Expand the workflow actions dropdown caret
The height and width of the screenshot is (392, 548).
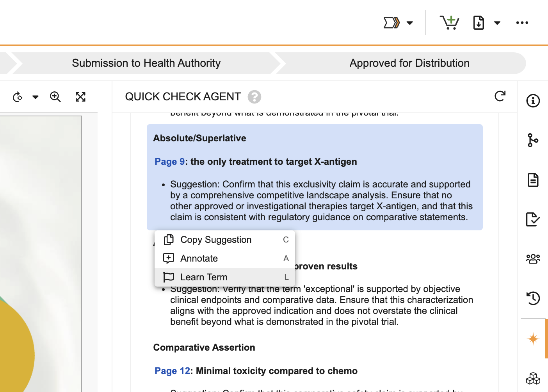pyautogui.click(x=409, y=23)
